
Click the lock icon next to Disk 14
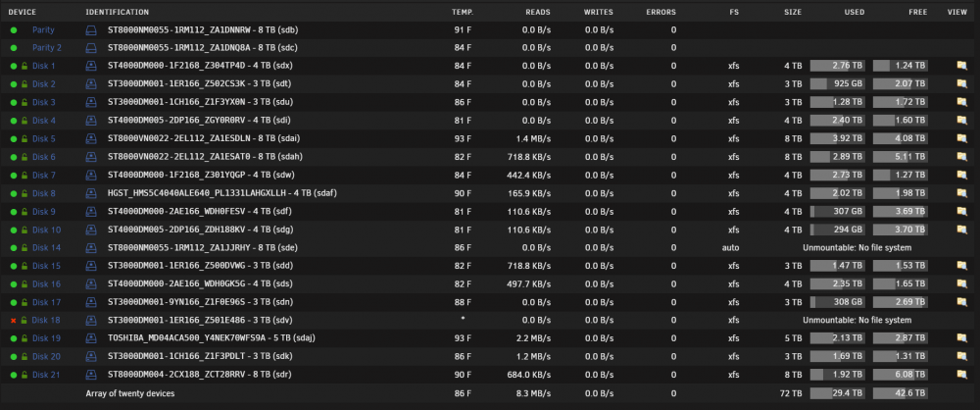24,248
